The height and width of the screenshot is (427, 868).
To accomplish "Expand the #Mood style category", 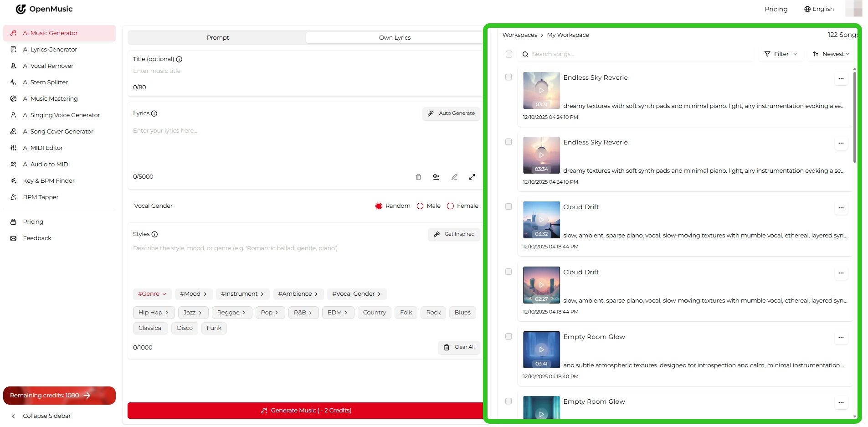I will [x=193, y=294].
